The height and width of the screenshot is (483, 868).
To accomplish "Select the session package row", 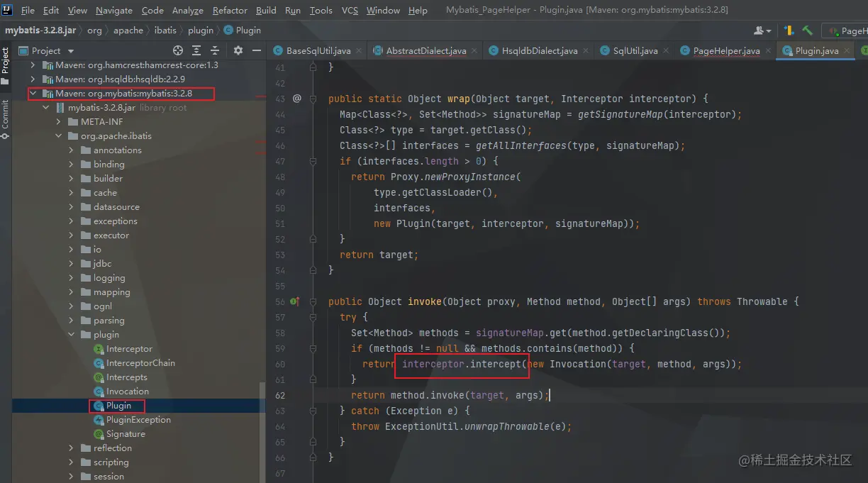I will click(x=138, y=476).
